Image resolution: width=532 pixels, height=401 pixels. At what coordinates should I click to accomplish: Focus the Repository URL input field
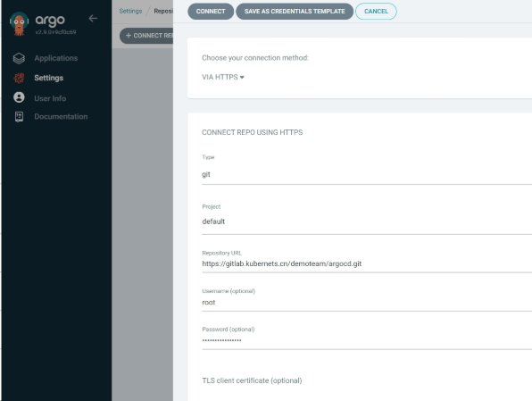(x=367, y=263)
